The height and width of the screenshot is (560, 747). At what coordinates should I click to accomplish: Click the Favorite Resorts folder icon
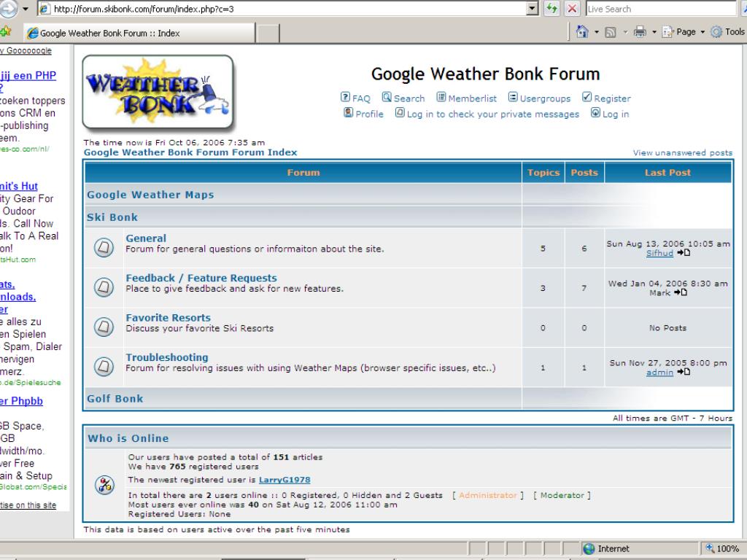tap(104, 327)
